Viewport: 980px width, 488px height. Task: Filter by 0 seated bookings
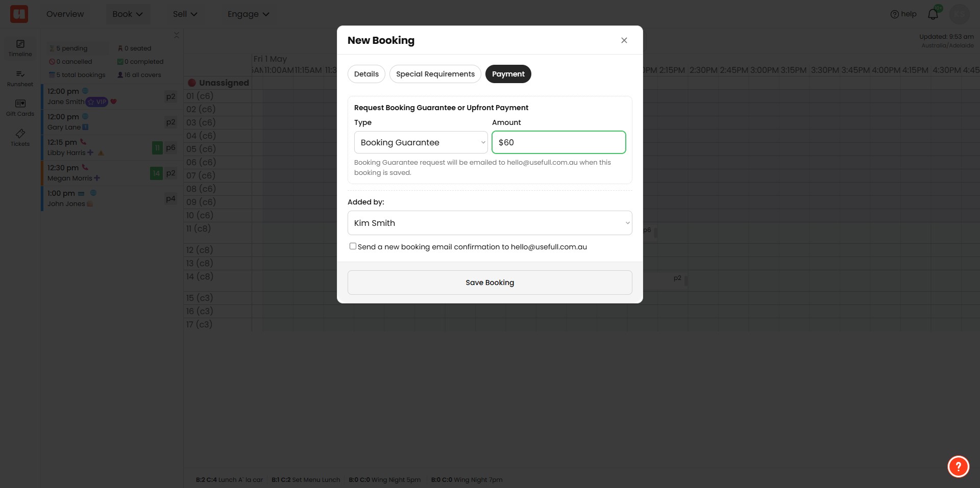pyautogui.click(x=135, y=48)
